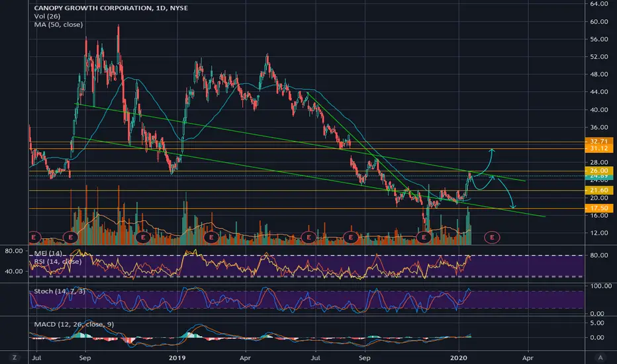Viewport: 617px width, 364px height.
Task: Select the 17.50 support level label
Action: [598, 208]
